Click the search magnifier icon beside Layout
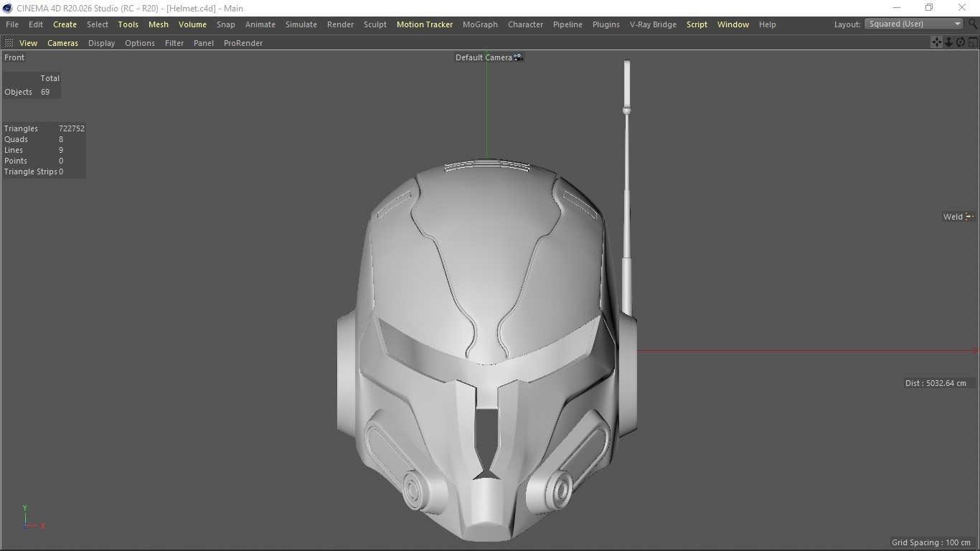 pos(973,24)
